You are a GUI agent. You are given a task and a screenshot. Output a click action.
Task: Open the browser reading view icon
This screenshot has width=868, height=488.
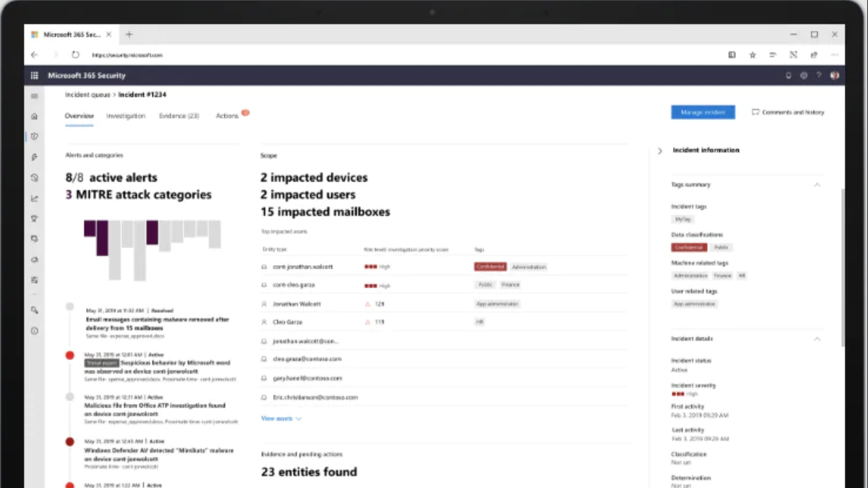tap(732, 55)
